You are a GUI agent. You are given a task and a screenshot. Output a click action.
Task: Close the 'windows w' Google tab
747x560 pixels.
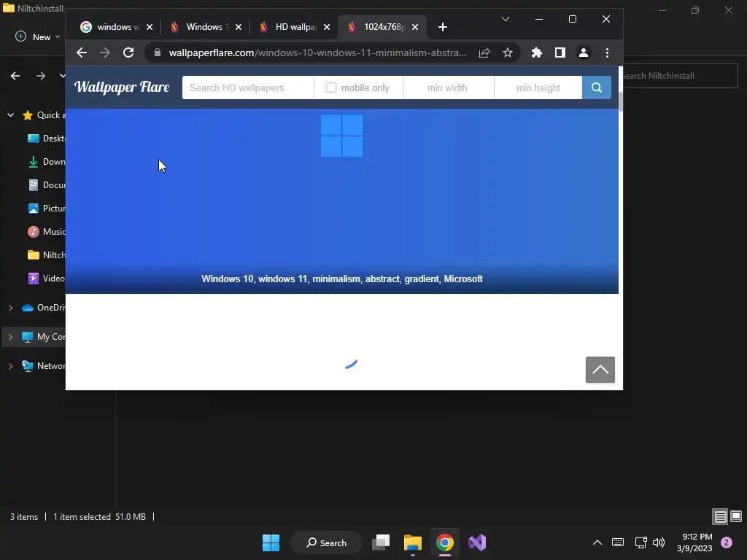pyautogui.click(x=150, y=27)
